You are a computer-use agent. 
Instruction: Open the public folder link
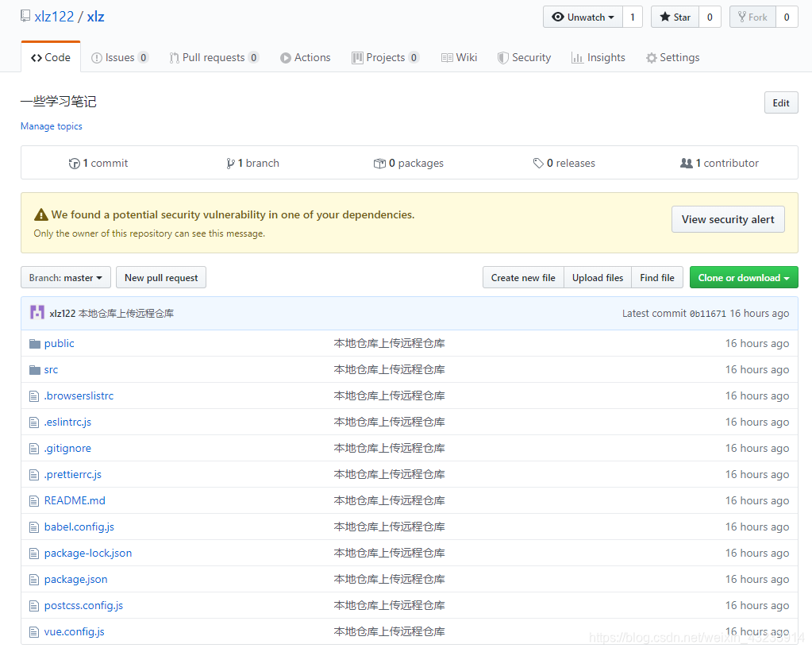[59, 344]
